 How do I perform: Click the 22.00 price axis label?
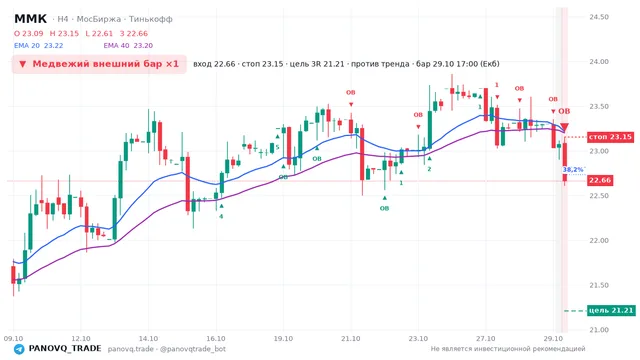click(x=599, y=240)
